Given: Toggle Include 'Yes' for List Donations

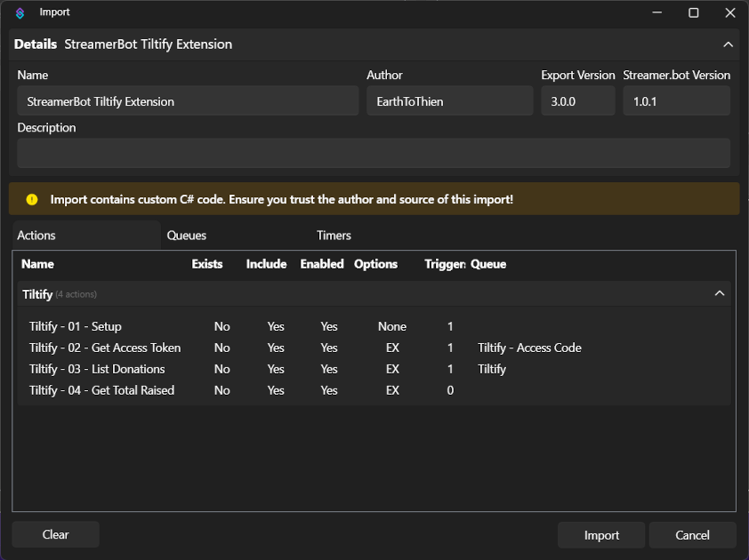Looking at the screenshot, I should click(276, 369).
